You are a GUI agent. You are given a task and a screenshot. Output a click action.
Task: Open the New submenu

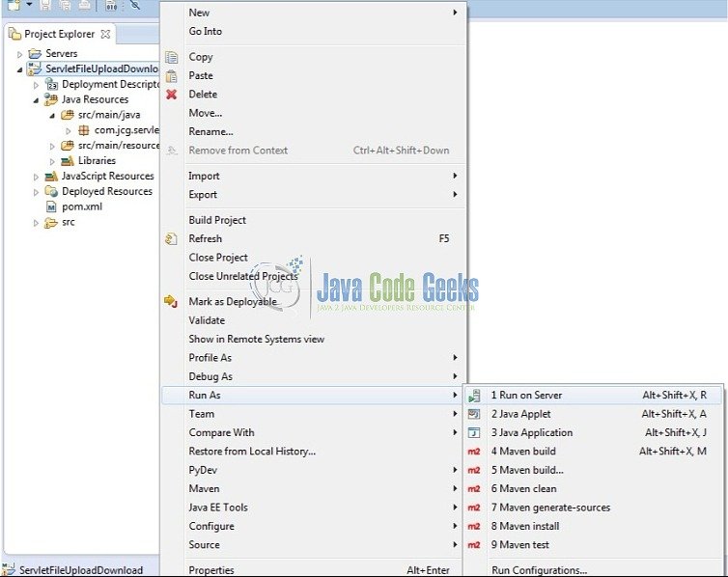tap(314, 13)
